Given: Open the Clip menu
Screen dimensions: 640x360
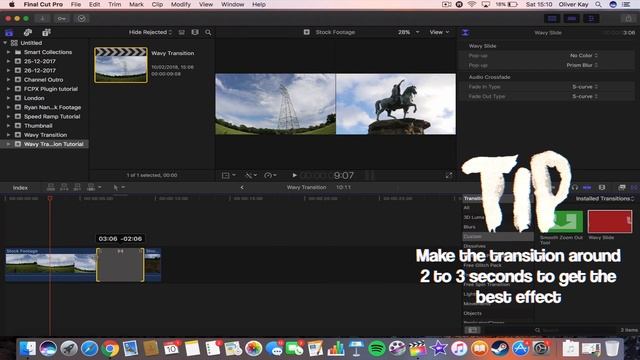Looking at the screenshot, I should click(157, 4).
